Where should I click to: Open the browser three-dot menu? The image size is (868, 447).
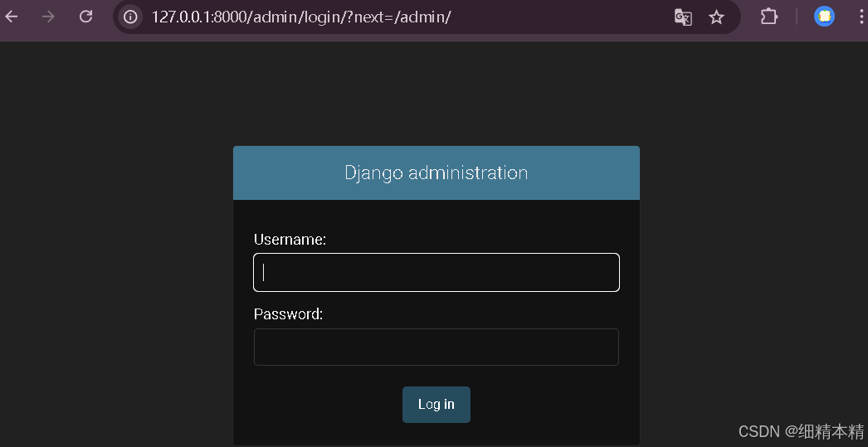861,17
